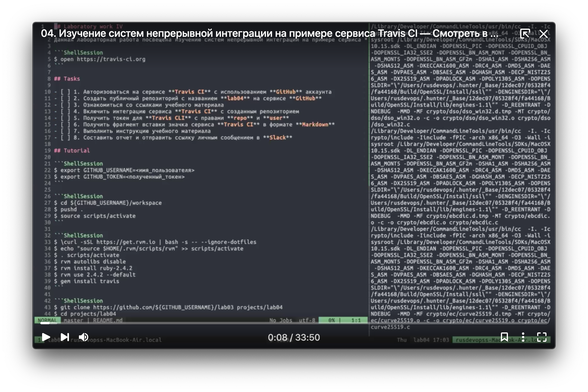Close the video player

[544, 34]
